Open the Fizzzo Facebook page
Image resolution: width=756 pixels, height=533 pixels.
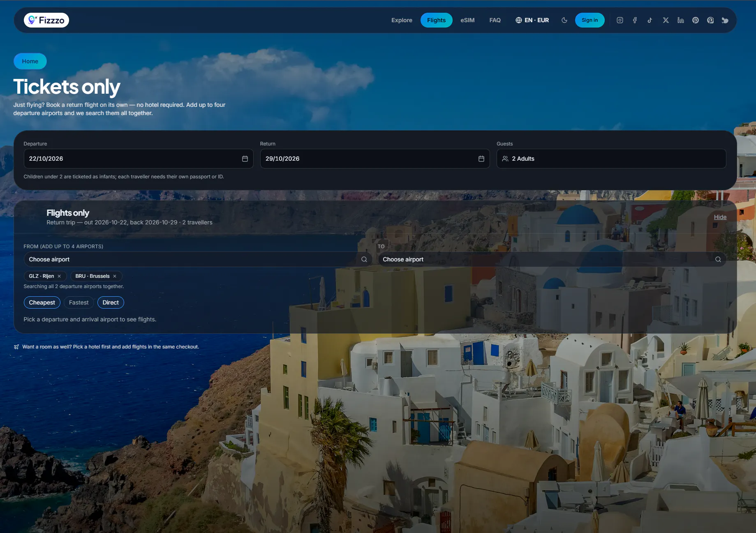635,20
